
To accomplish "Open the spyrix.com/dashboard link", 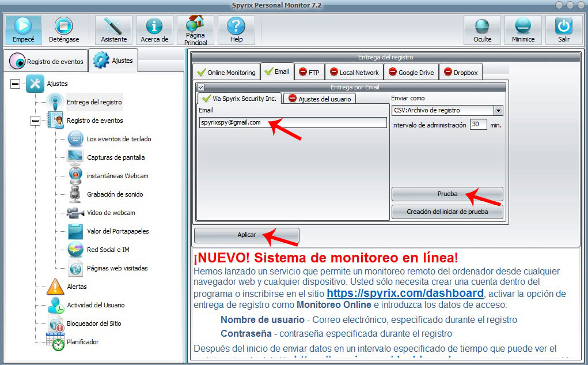I will 405,293.
